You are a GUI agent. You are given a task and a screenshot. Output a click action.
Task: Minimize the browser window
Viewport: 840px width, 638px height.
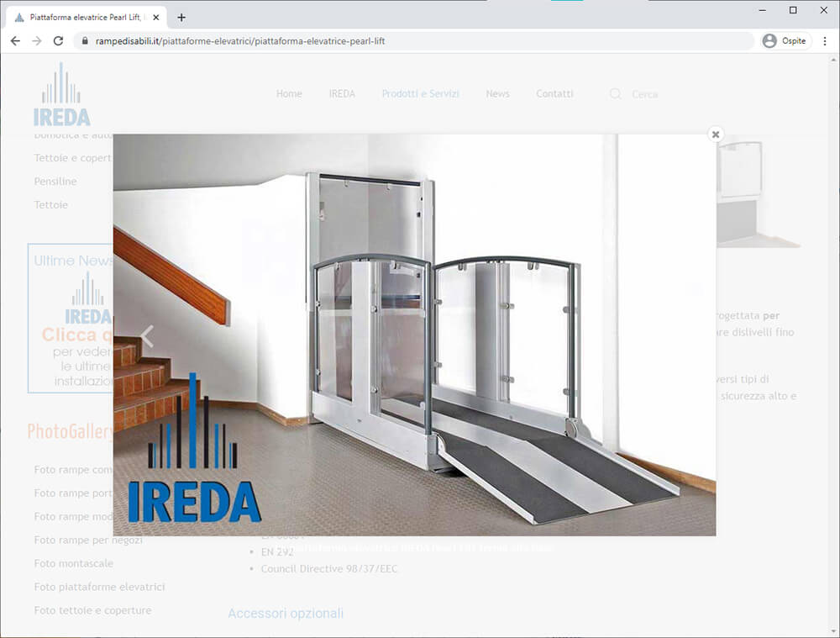pos(763,10)
